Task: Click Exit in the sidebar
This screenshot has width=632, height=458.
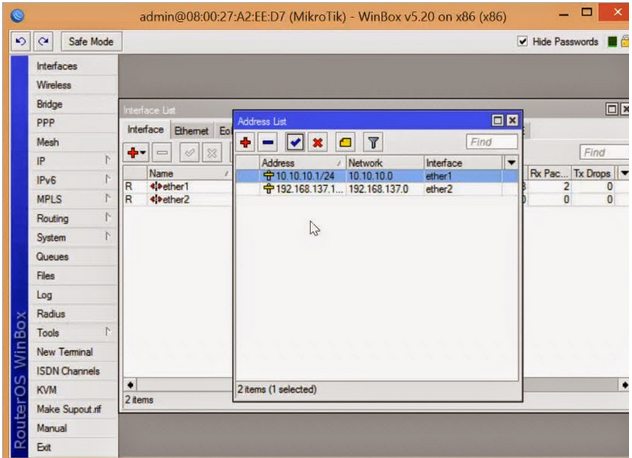Action: (73, 447)
